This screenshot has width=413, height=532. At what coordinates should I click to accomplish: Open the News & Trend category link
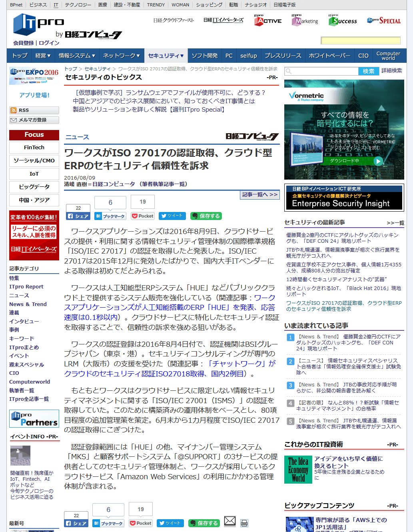tap(28, 304)
